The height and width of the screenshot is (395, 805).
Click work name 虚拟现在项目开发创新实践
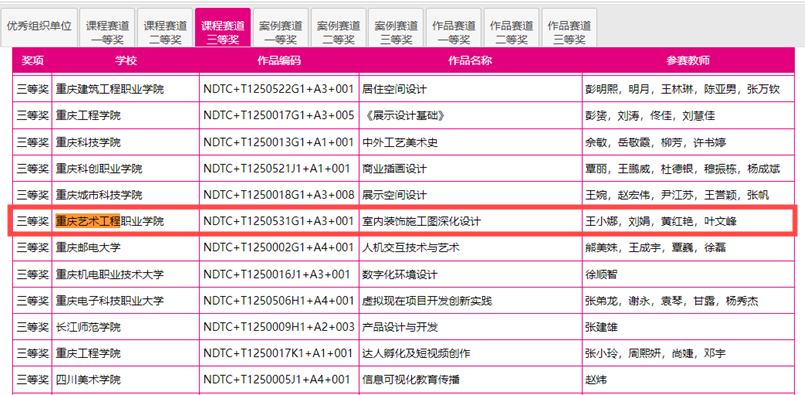click(x=470, y=301)
